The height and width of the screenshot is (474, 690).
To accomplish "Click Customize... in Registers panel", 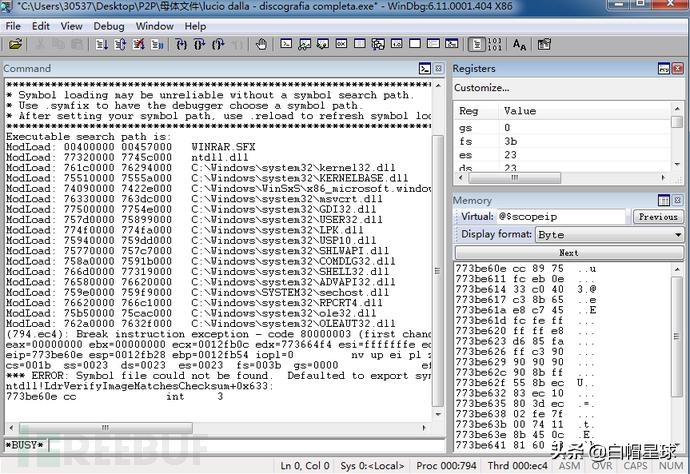I will click(x=481, y=88).
